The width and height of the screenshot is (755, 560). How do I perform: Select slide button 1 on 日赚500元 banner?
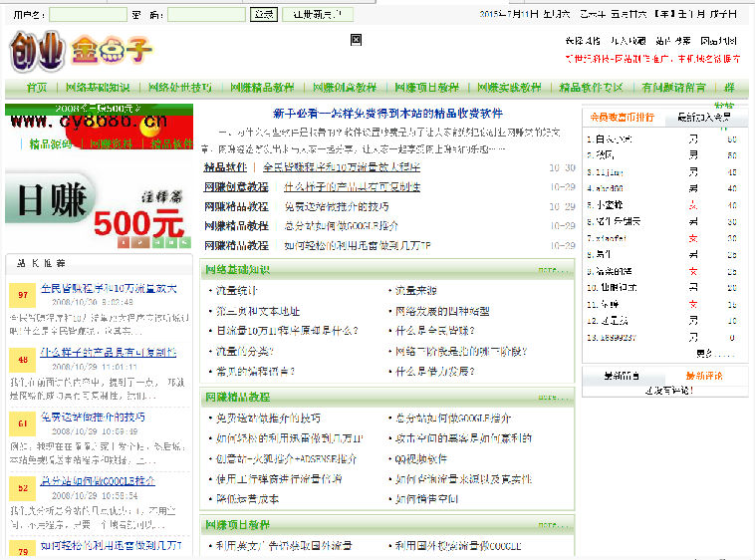click(x=124, y=242)
